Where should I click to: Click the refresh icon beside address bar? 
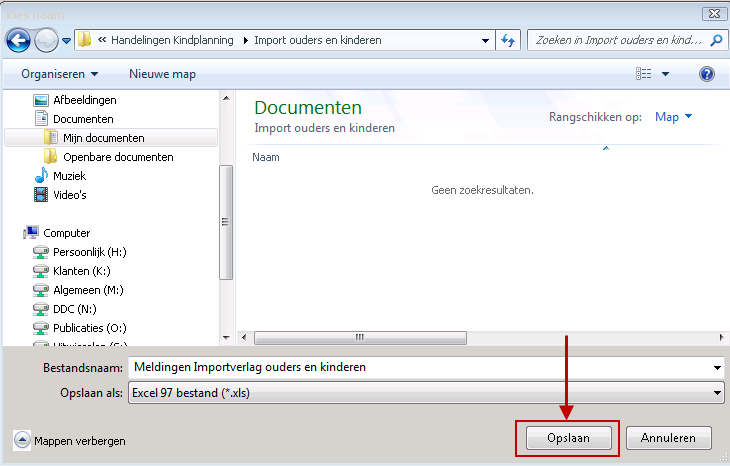point(508,41)
